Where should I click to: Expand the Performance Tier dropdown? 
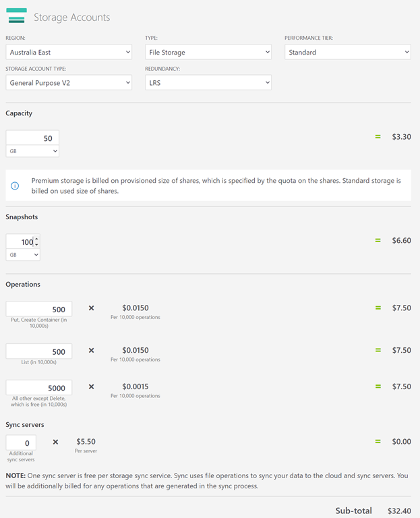point(347,52)
